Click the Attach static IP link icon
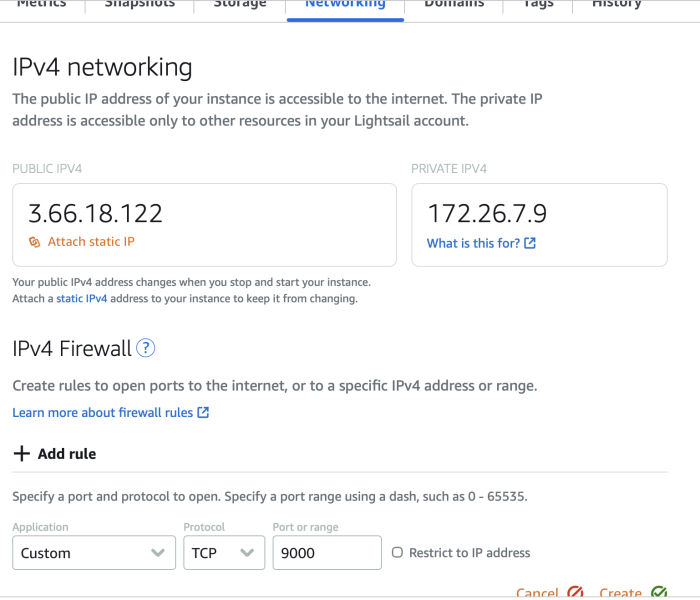Screen dimensions: 700x600 point(34,242)
